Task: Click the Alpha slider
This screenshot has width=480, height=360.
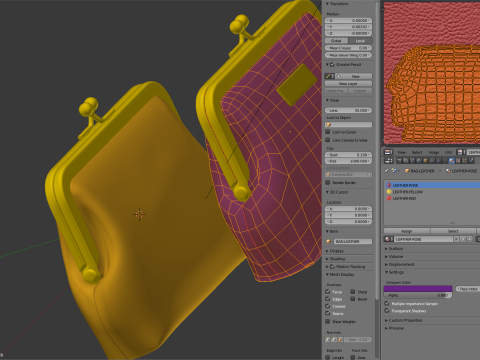Action: 418,295
